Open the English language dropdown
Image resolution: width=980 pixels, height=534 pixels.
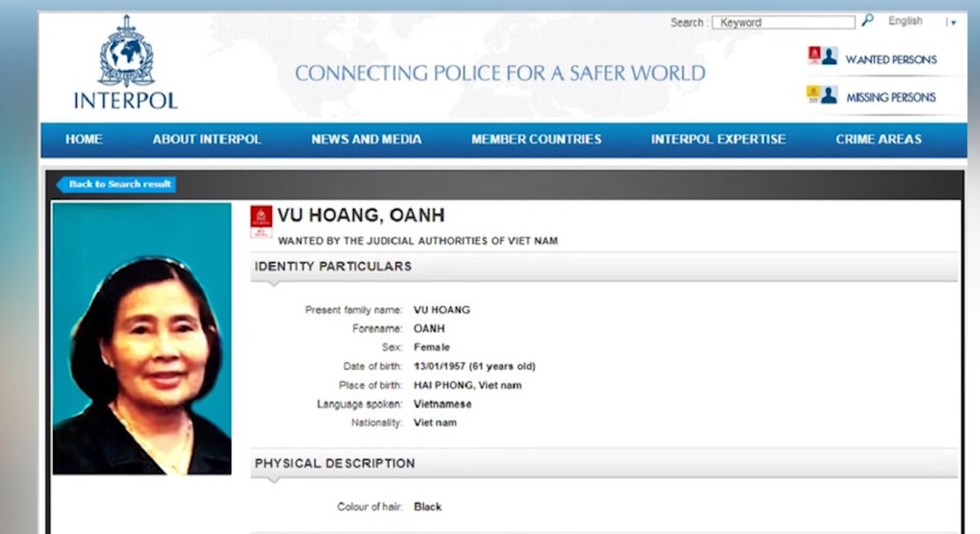coord(905,21)
